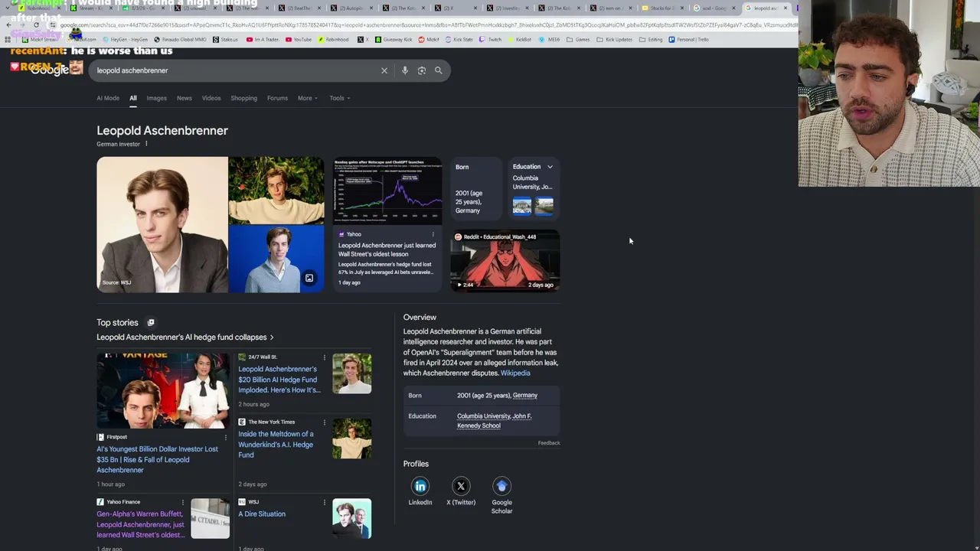Open the large WSJ portrait photo
This screenshot has width=980, height=551.
tap(162, 225)
